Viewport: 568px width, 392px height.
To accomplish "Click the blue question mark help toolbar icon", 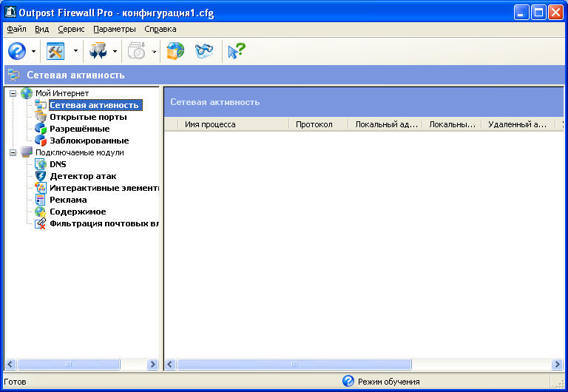I will point(17,51).
